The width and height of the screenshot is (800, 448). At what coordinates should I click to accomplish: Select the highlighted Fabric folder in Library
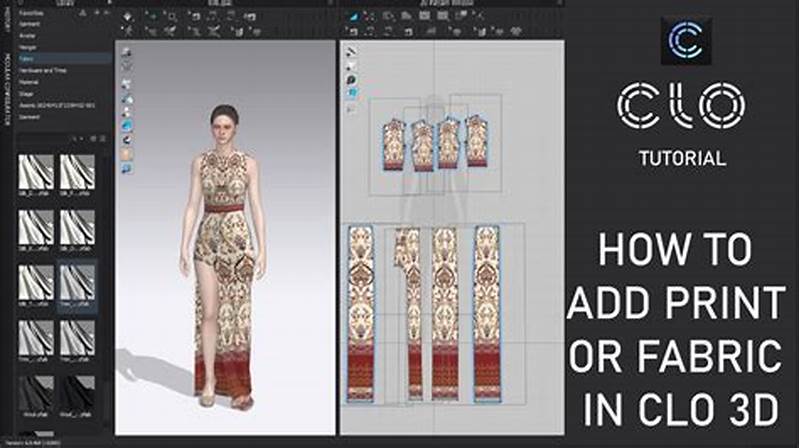(64, 59)
